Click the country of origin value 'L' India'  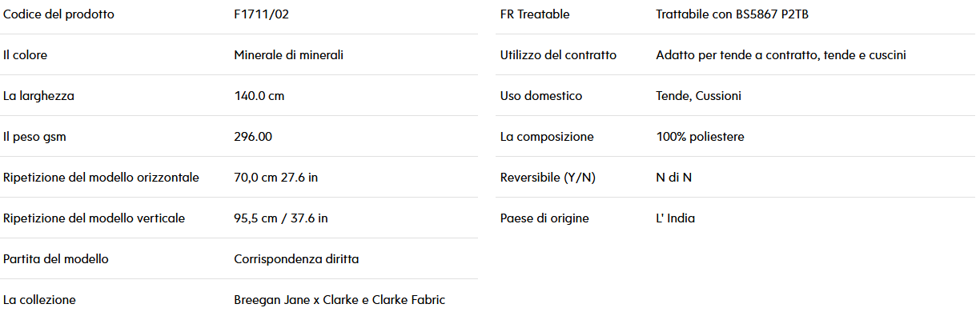(675, 218)
